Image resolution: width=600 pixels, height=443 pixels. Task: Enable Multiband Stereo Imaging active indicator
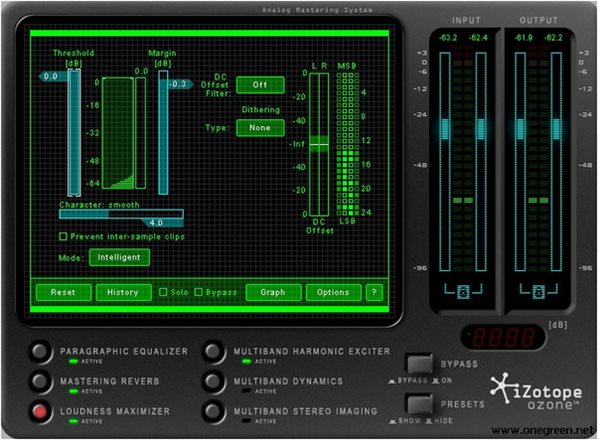tap(247, 422)
